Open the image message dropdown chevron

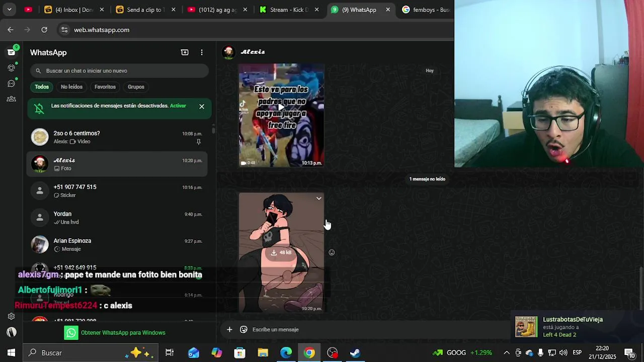(318, 199)
